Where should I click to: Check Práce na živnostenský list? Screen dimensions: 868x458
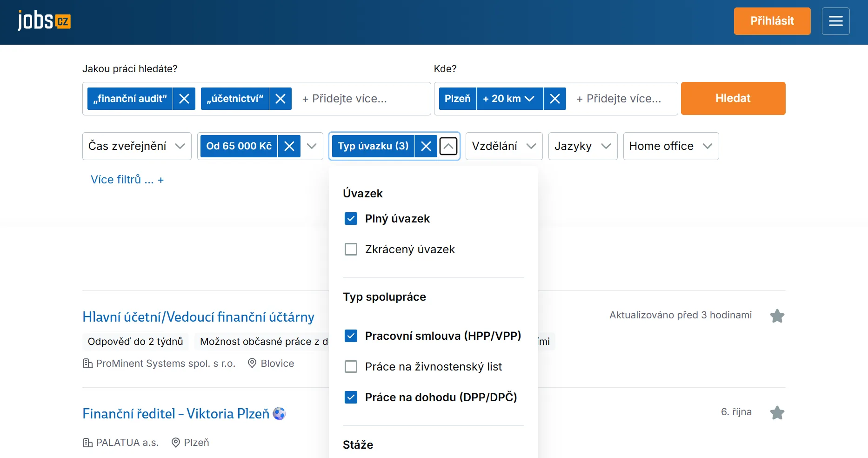(x=351, y=367)
